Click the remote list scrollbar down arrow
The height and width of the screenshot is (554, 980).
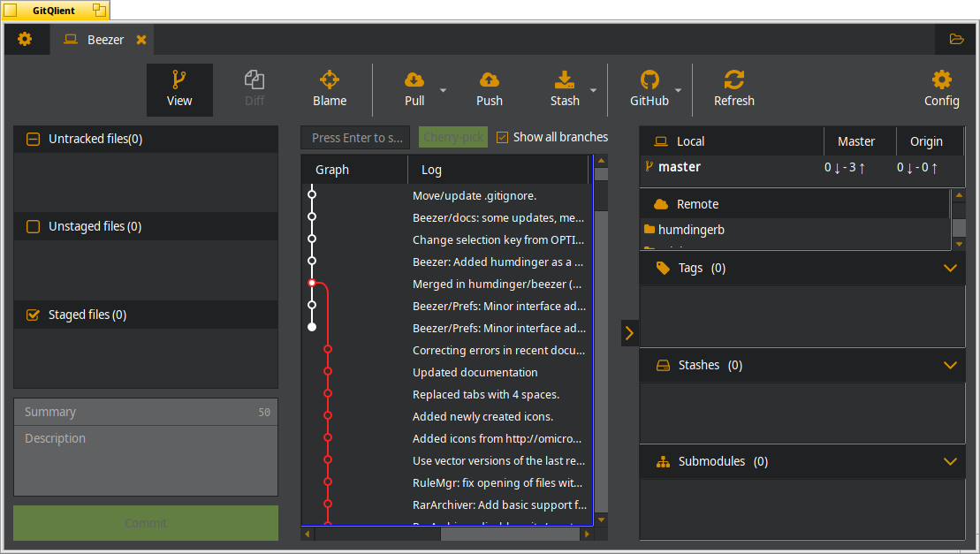click(x=959, y=244)
